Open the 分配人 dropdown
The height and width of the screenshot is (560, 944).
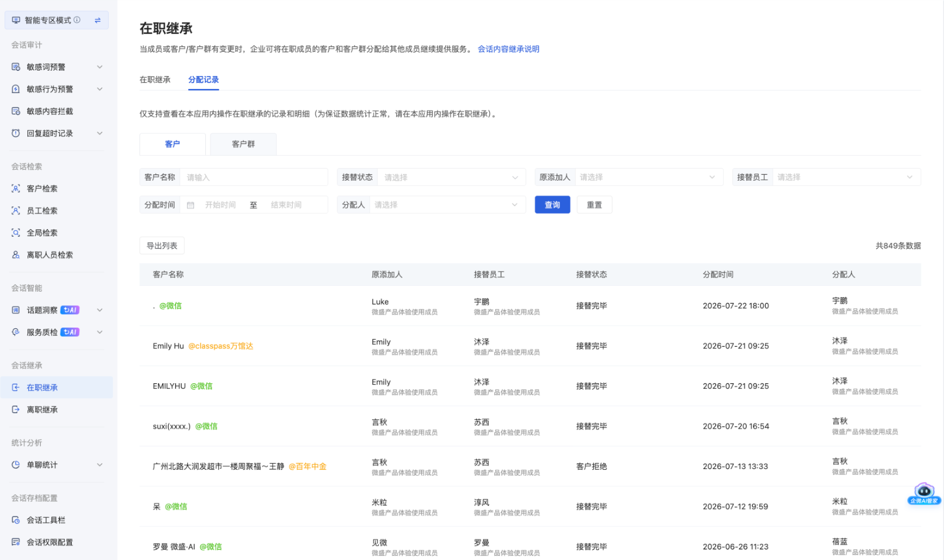coord(447,205)
